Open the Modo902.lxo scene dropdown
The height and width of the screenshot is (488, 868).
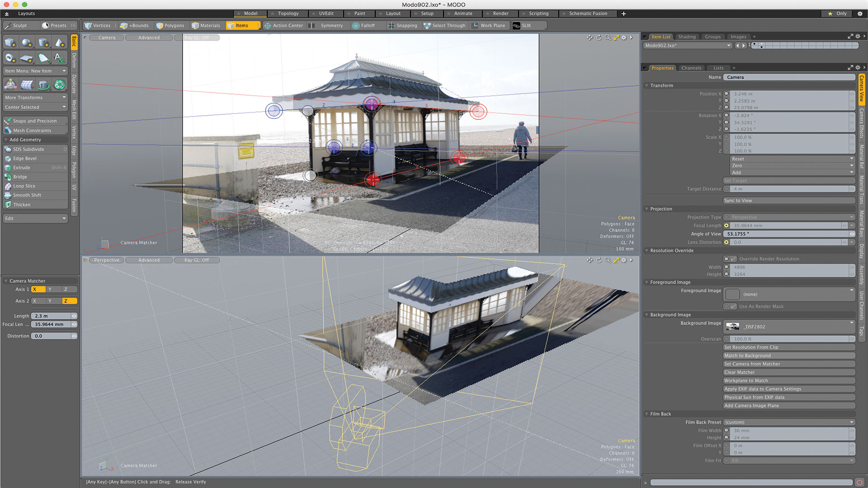tap(687, 45)
